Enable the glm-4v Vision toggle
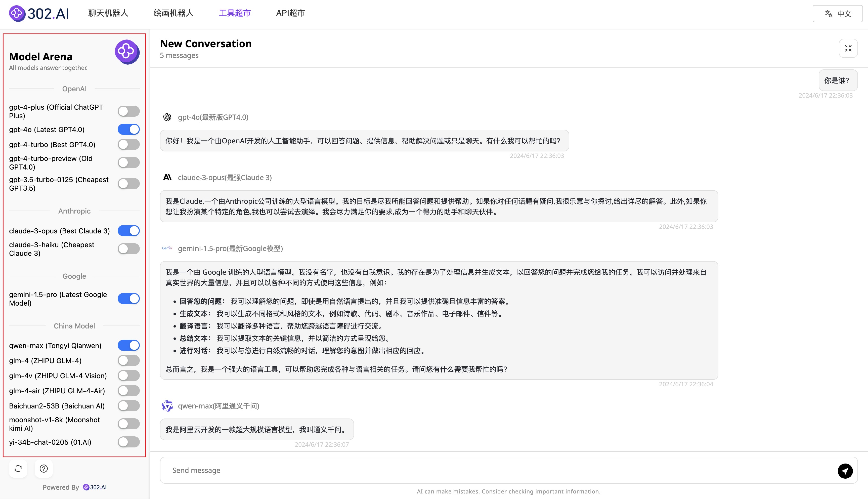 tap(129, 376)
